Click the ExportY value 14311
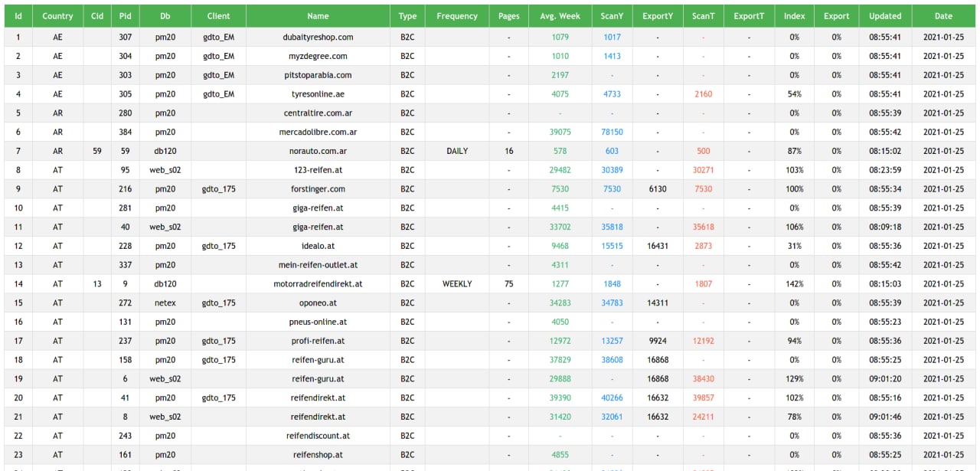 pos(658,303)
